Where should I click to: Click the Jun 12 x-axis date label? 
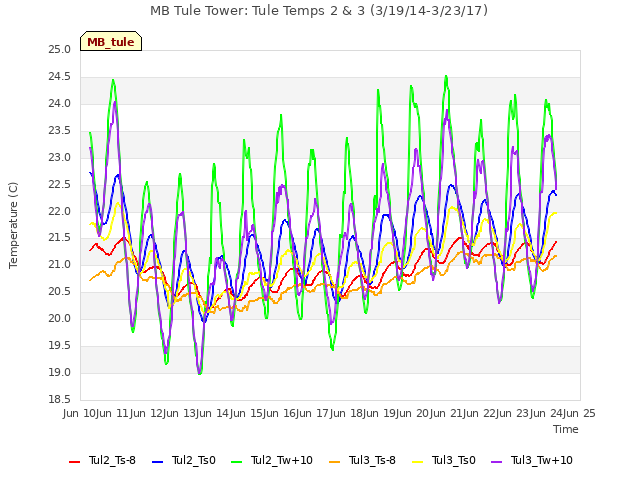[147, 413]
